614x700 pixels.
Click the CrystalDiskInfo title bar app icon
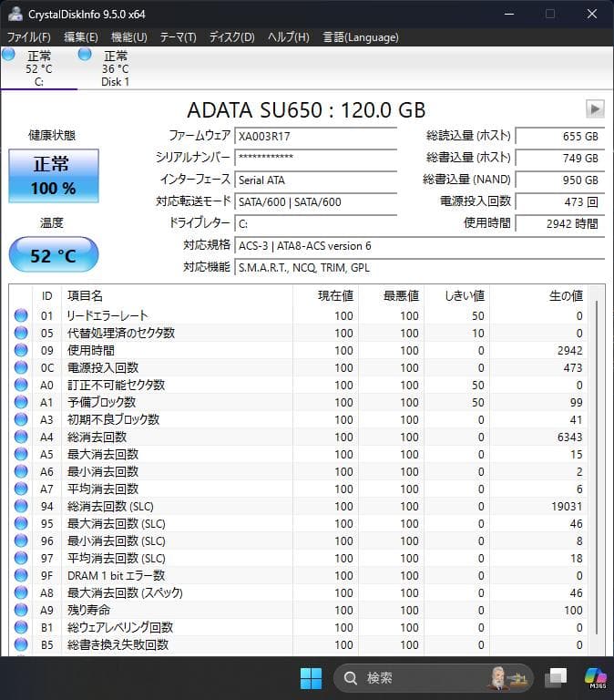15,14
